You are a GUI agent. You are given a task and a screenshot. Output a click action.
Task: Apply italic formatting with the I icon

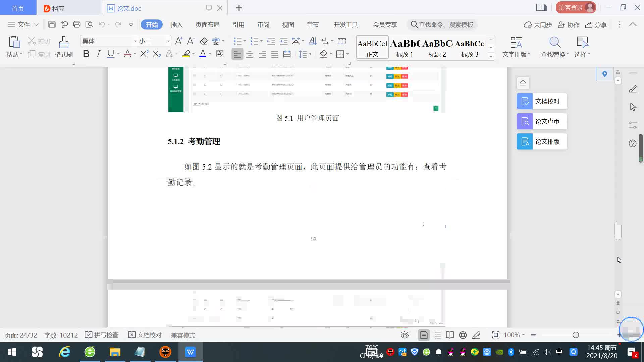[98, 54]
